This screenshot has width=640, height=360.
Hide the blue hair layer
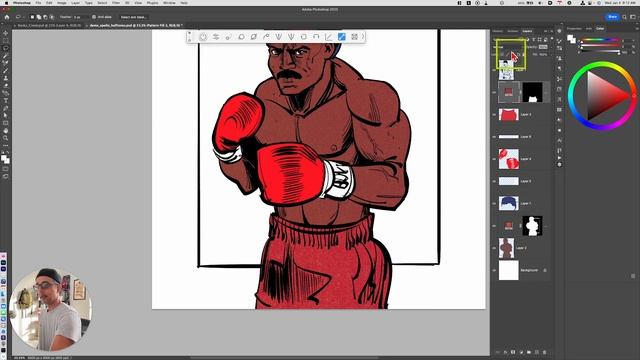tap(494, 203)
